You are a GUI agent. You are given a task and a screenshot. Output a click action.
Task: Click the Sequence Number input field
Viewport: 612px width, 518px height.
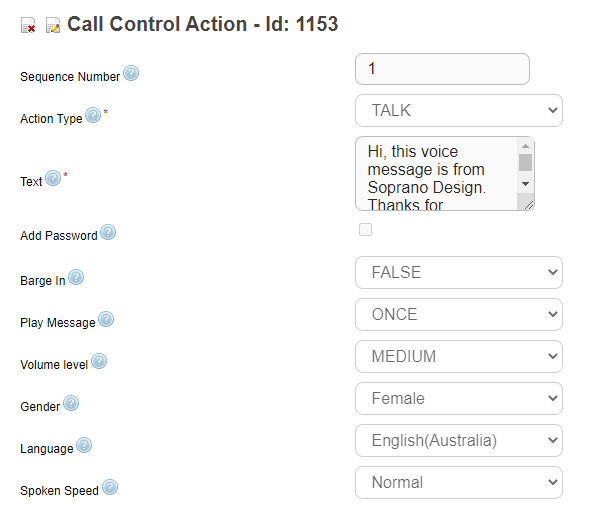441,69
